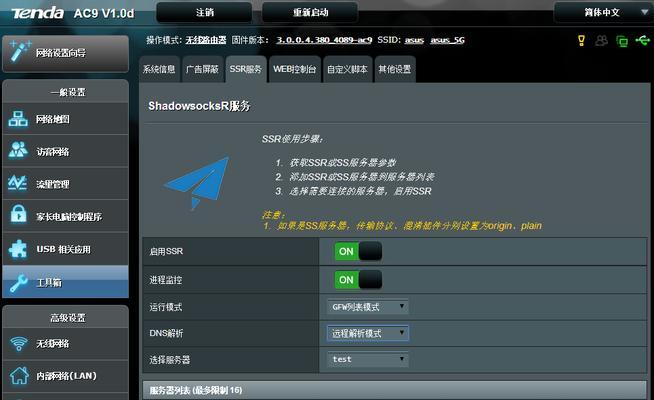Click the 一般设置 section header
The image size is (654, 400).
[x=65, y=92]
